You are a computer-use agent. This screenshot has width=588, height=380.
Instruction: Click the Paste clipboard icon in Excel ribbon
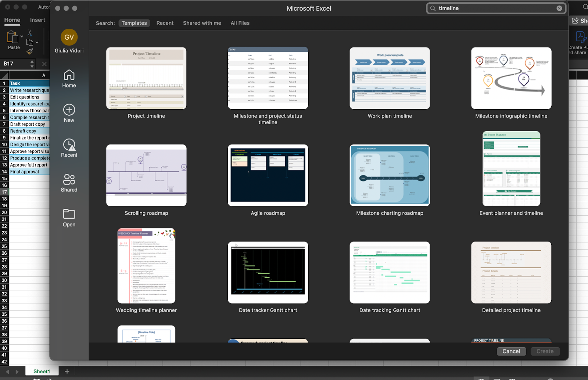pos(12,37)
